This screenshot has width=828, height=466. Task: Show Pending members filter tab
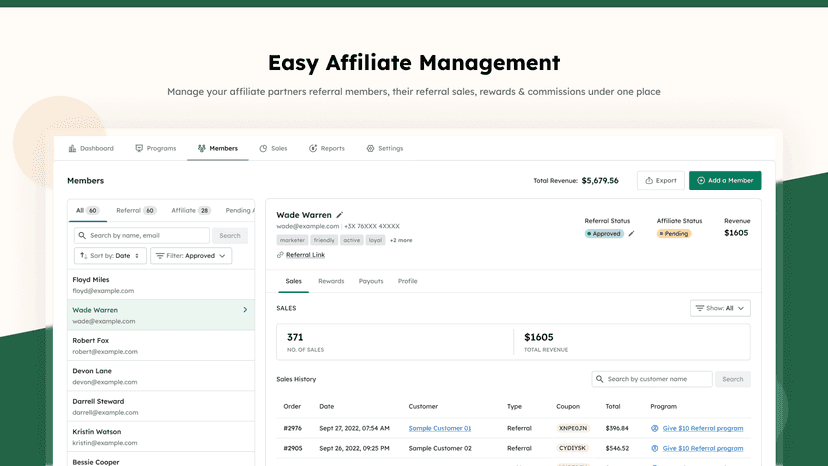(239, 210)
